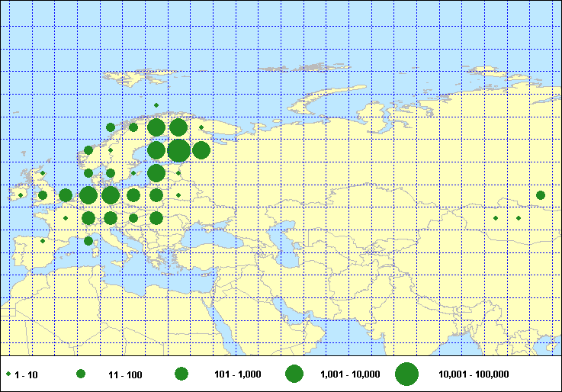The width and height of the screenshot is (562, 392).
Task: Click the northernmost small diamond marker
Action: 156,105
